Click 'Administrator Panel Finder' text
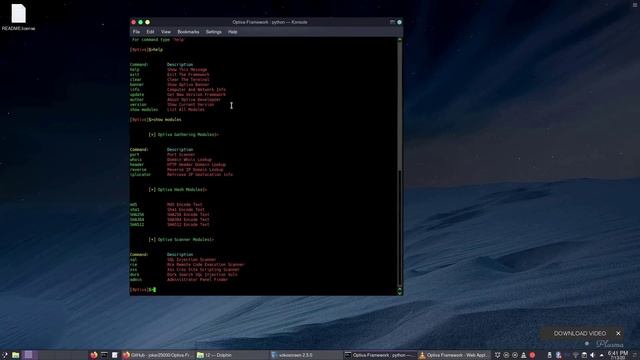The height and width of the screenshot is (360, 640). tap(198, 280)
